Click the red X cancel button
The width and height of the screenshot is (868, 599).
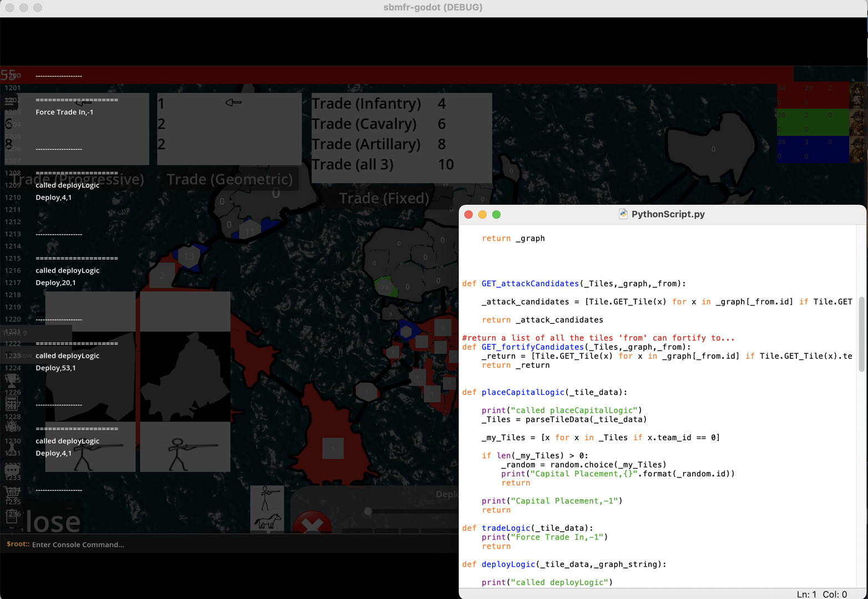(312, 523)
